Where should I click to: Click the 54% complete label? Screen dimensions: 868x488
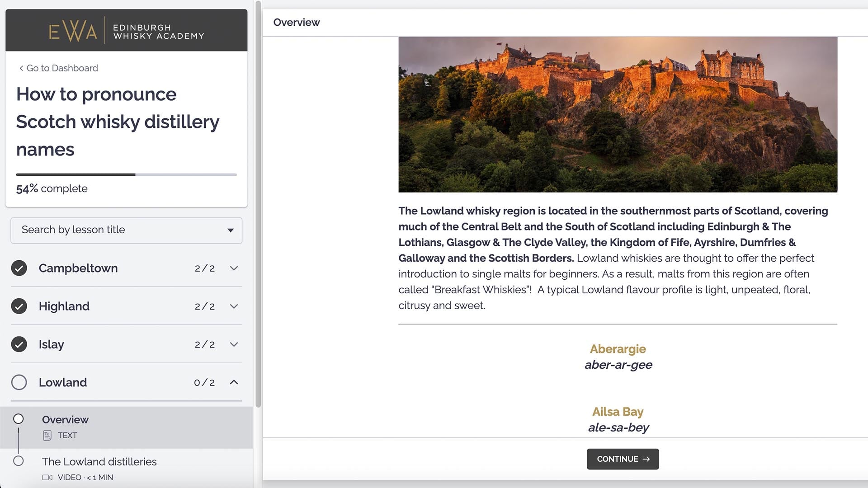click(x=52, y=188)
